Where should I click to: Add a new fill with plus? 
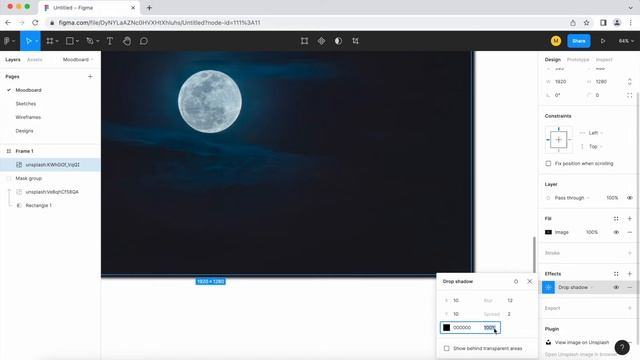pos(630,219)
